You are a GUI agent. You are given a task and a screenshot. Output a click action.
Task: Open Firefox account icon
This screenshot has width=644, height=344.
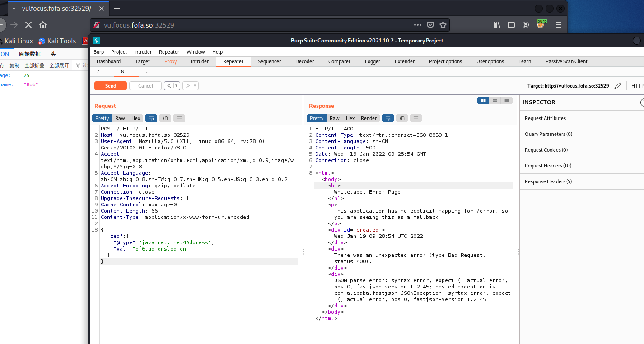coord(526,25)
